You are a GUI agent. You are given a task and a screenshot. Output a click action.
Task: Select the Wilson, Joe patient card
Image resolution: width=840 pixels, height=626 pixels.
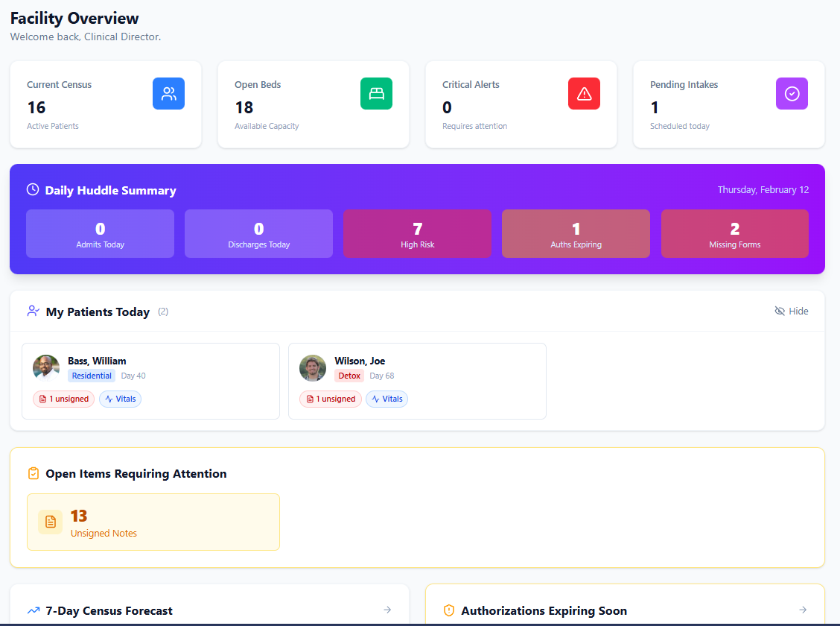point(417,380)
